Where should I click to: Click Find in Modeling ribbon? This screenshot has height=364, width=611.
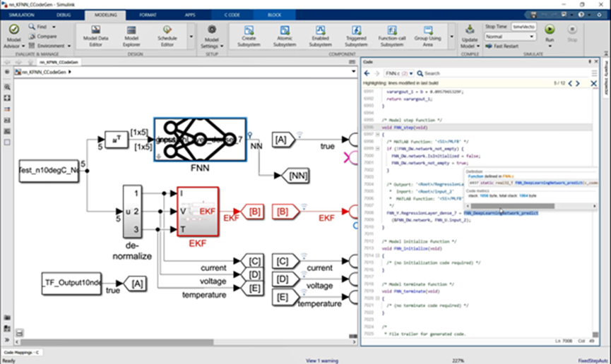[x=37, y=27]
